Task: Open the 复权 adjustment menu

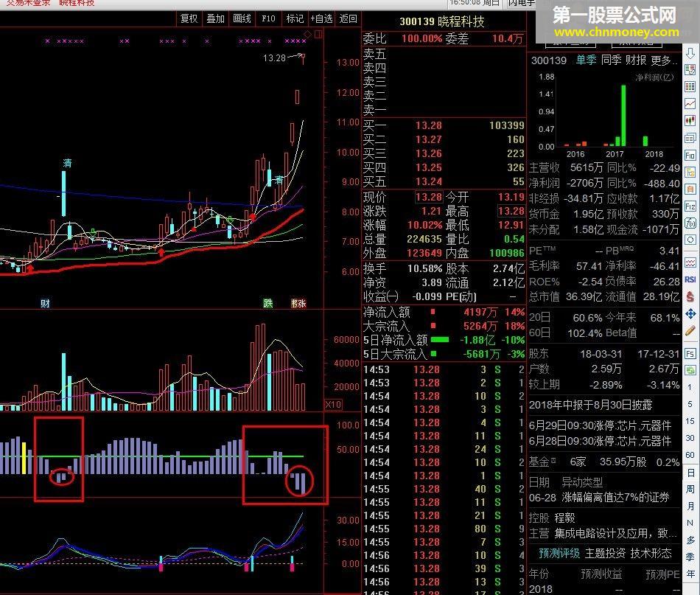Action: coord(189,18)
